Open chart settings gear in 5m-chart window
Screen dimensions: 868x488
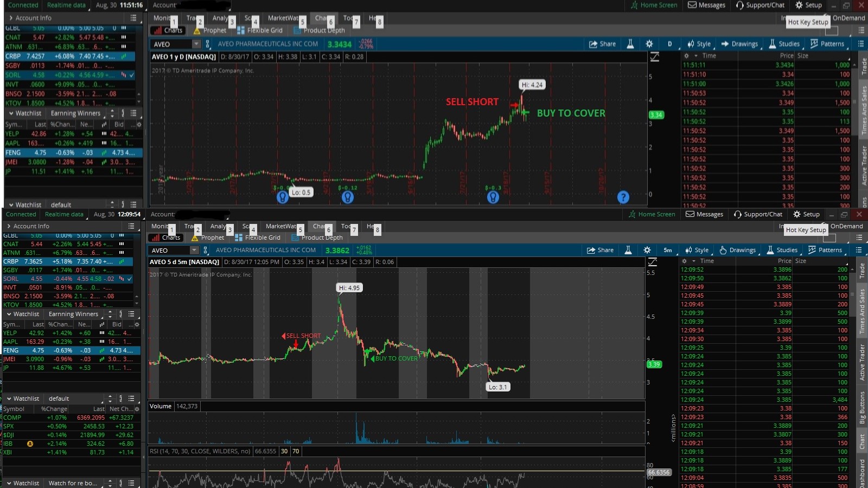pos(647,250)
